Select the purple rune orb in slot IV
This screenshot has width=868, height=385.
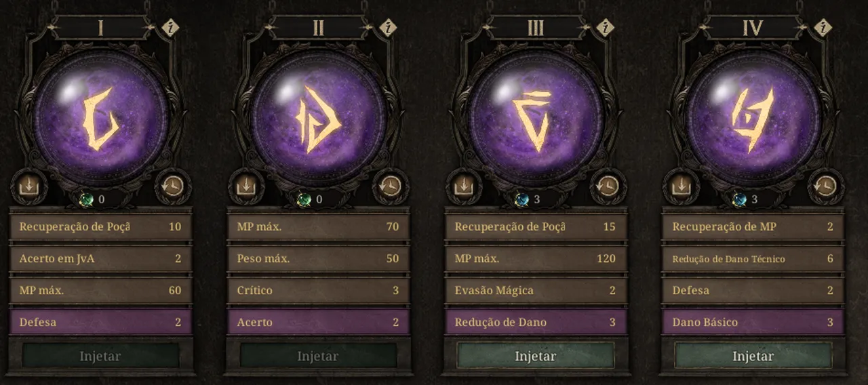point(753,117)
